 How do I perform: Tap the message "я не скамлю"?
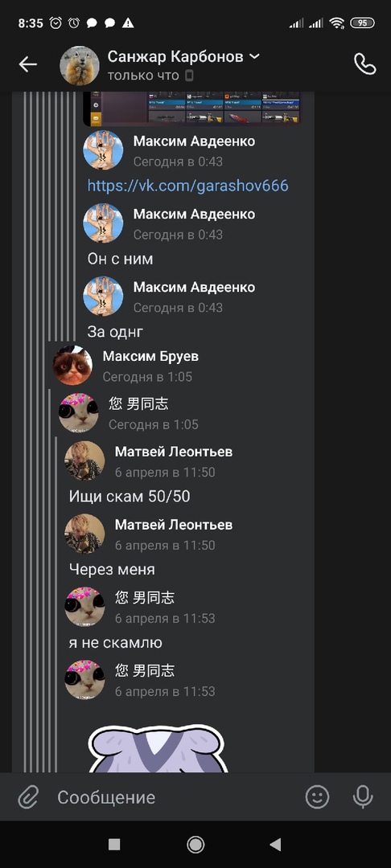click(x=115, y=643)
